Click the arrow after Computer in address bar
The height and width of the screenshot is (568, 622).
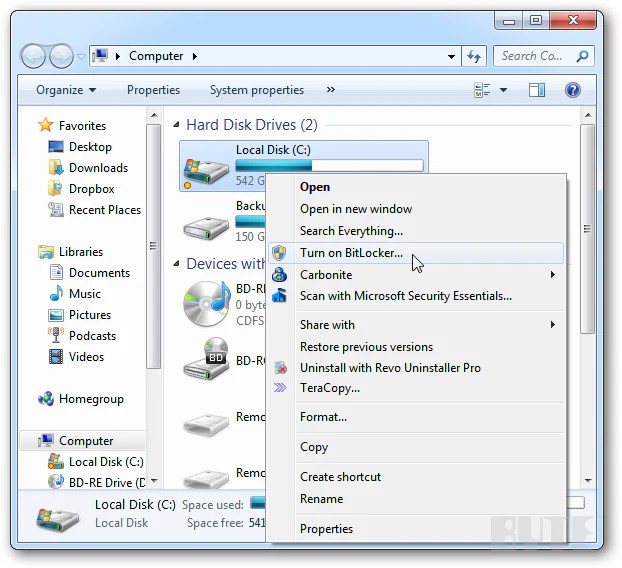pyautogui.click(x=194, y=56)
